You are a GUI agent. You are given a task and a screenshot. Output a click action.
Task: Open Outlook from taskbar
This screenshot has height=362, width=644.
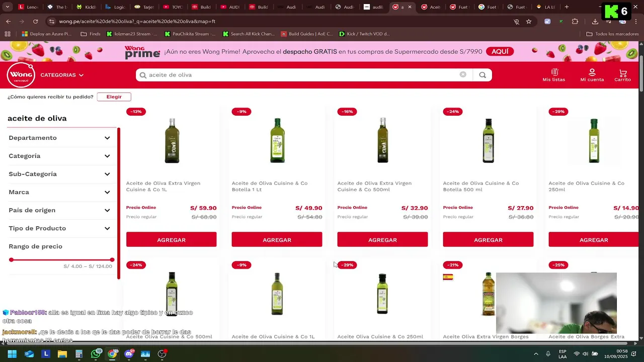(29, 354)
